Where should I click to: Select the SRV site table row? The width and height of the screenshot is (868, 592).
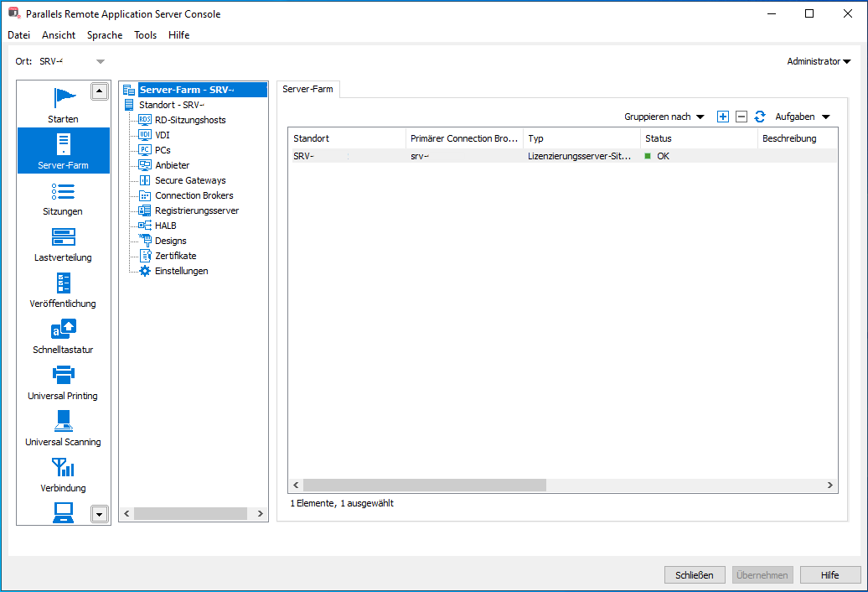[563, 156]
